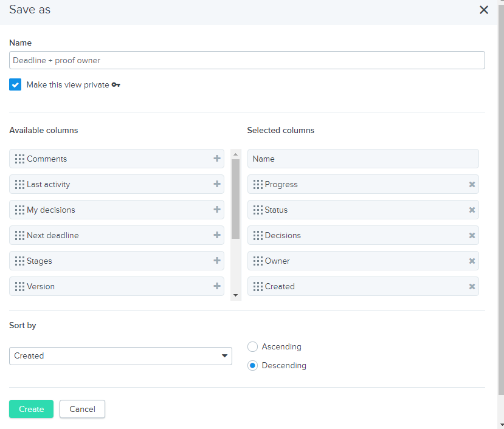This screenshot has width=504, height=429.
Task: Add Next deadline column via plus icon
Action: coord(217,235)
